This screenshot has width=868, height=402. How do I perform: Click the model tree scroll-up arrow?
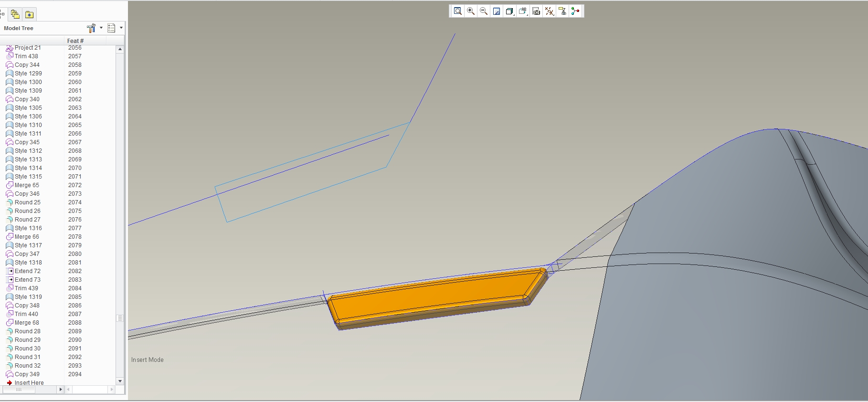pyautogui.click(x=120, y=49)
